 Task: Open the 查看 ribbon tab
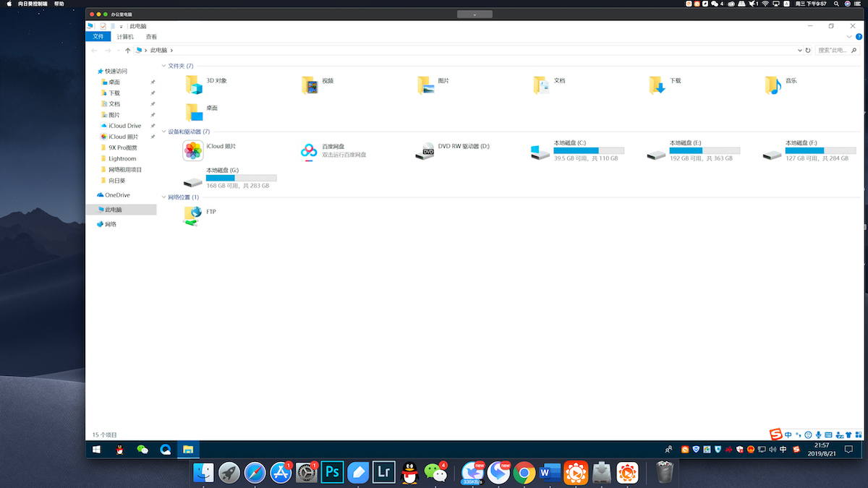pyautogui.click(x=151, y=37)
